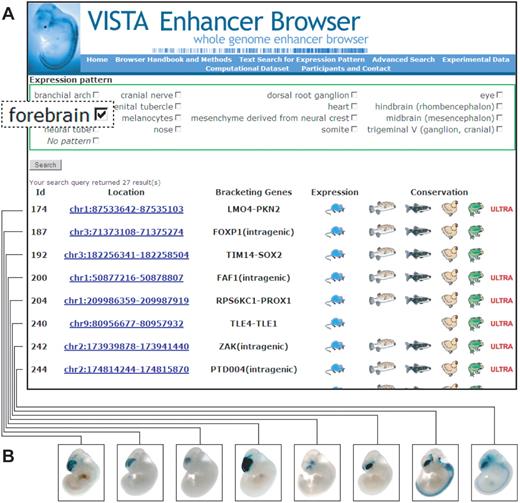Open location link chr3:71373108-71375274
520x503 pixels.
[x=126, y=232]
